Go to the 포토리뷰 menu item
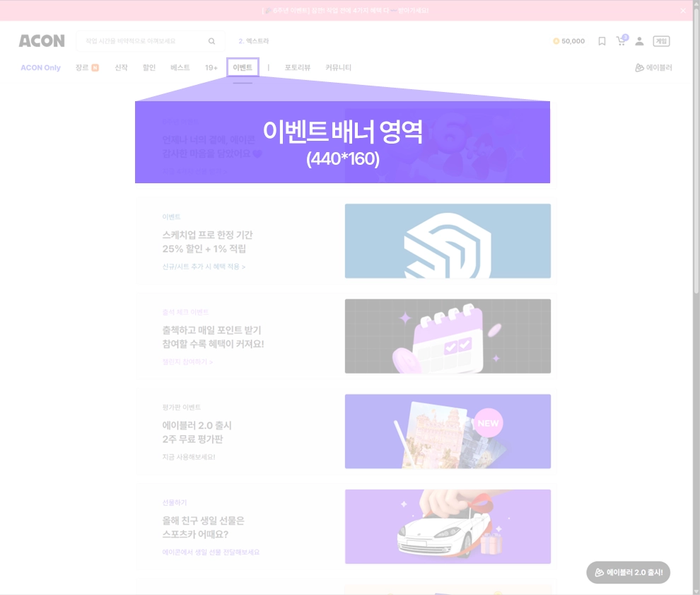The height and width of the screenshot is (595, 700). click(x=297, y=67)
